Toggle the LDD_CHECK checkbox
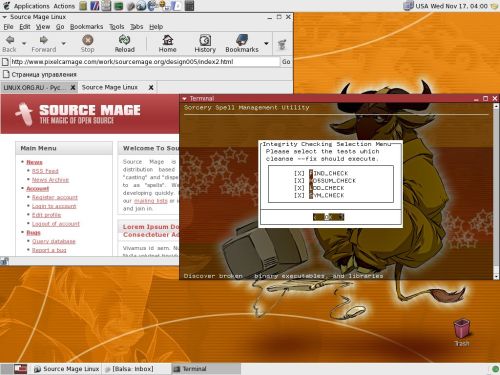The image size is (500, 375). pos(299,188)
